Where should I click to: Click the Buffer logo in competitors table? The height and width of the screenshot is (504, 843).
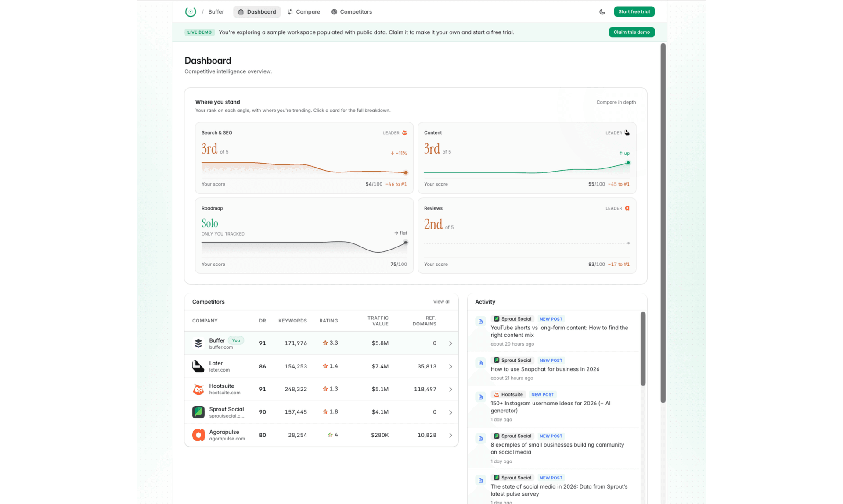198,343
